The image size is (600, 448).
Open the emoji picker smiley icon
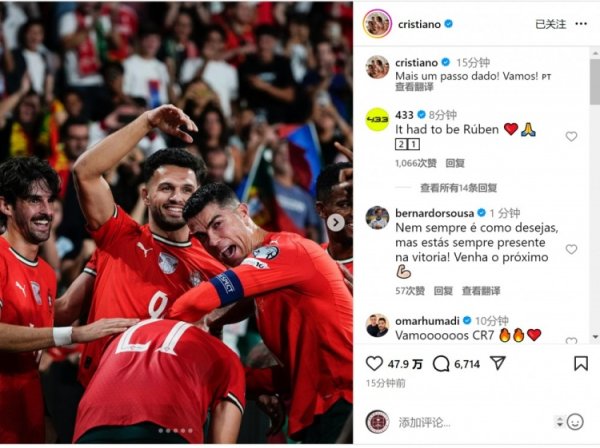(x=575, y=422)
